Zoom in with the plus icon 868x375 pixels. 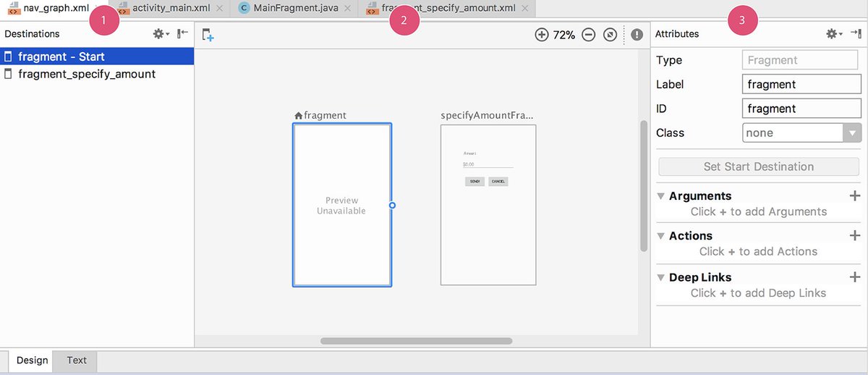click(541, 35)
